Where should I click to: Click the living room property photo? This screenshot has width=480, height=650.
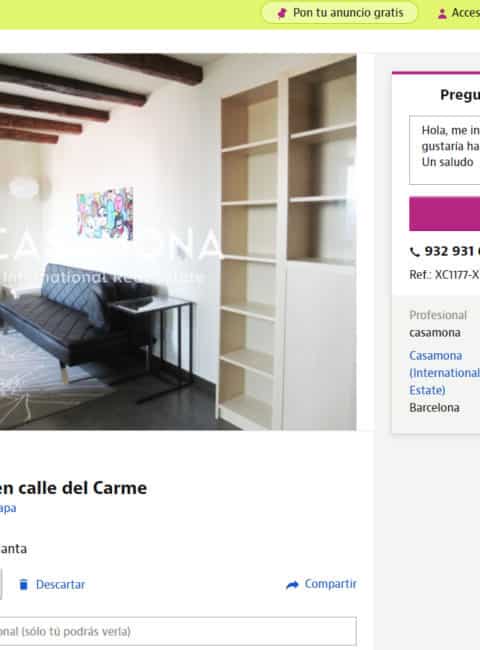pos(178,242)
